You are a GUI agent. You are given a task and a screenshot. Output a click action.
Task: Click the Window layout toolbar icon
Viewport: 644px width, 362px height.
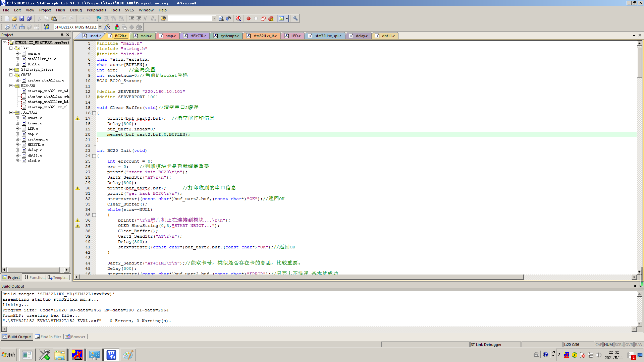(281, 18)
